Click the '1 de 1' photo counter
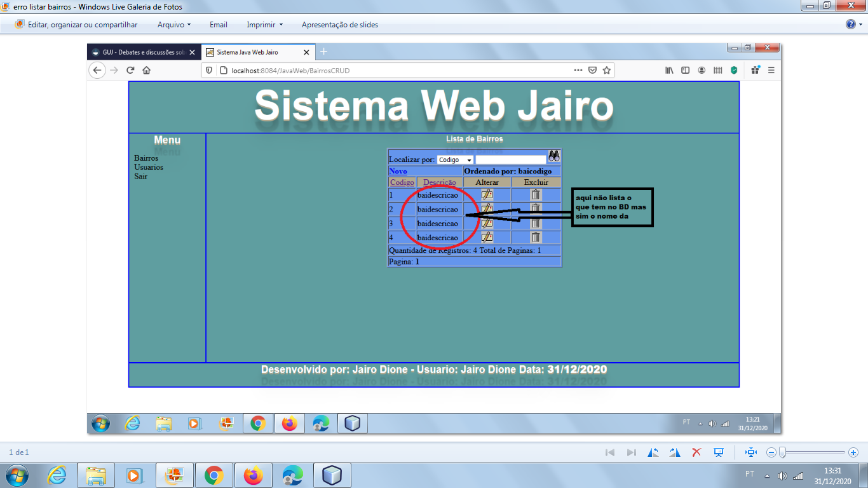Screen dimensions: 868x488 [x=19, y=452]
